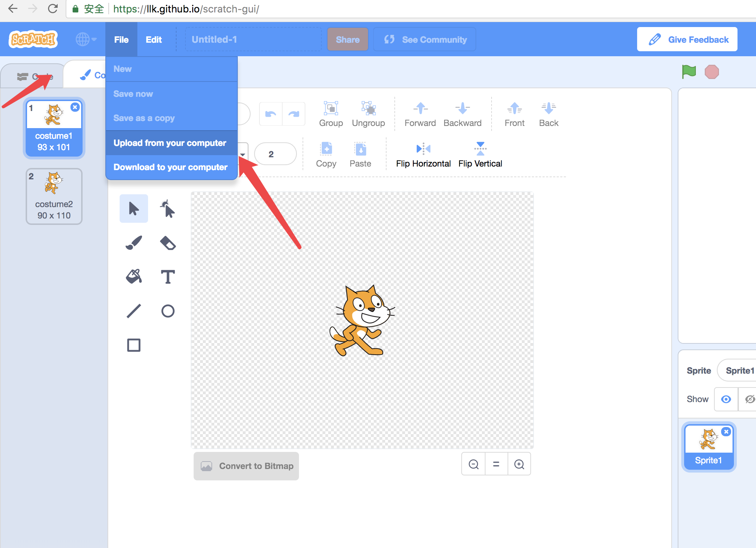Image resolution: width=756 pixels, height=548 pixels.
Task: Click the outline width field showing 2
Action: click(x=275, y=154)
